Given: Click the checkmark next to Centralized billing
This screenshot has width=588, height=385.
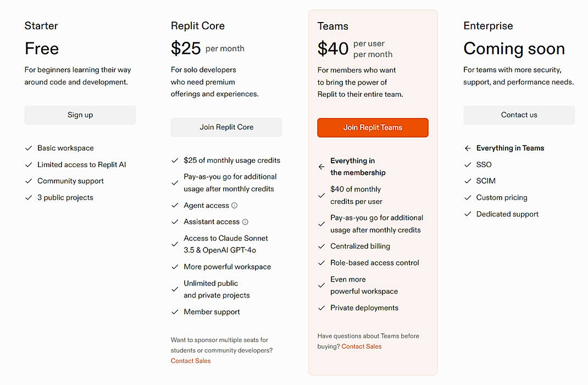Looking at the screenshot, I should (x=321, y=246).
